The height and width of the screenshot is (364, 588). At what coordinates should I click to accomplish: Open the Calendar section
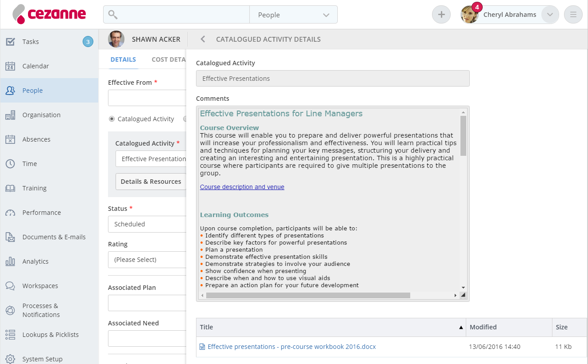35,66
